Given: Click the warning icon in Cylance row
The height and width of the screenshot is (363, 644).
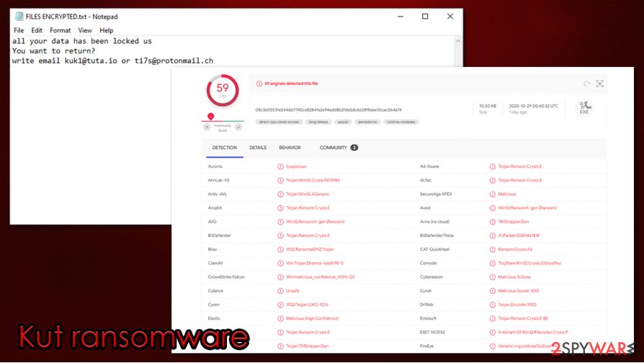Looking at the screenshot, I should pyautogui.click(x=280, y=291).
